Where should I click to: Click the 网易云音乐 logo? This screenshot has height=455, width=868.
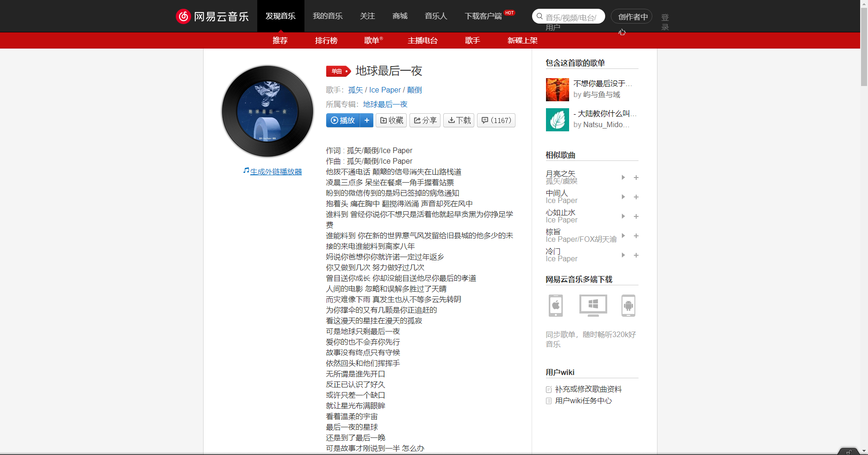click(x=212, y=16)
